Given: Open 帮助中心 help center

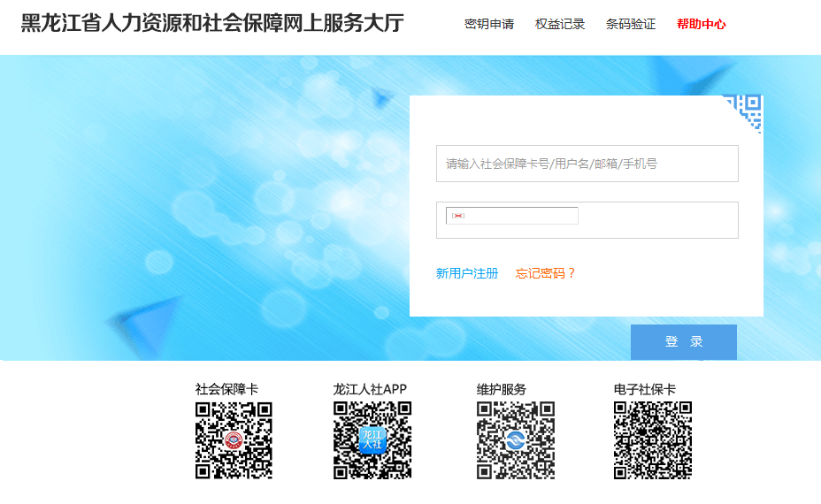Looking at the screenshot, I should (x=701, y=24).
